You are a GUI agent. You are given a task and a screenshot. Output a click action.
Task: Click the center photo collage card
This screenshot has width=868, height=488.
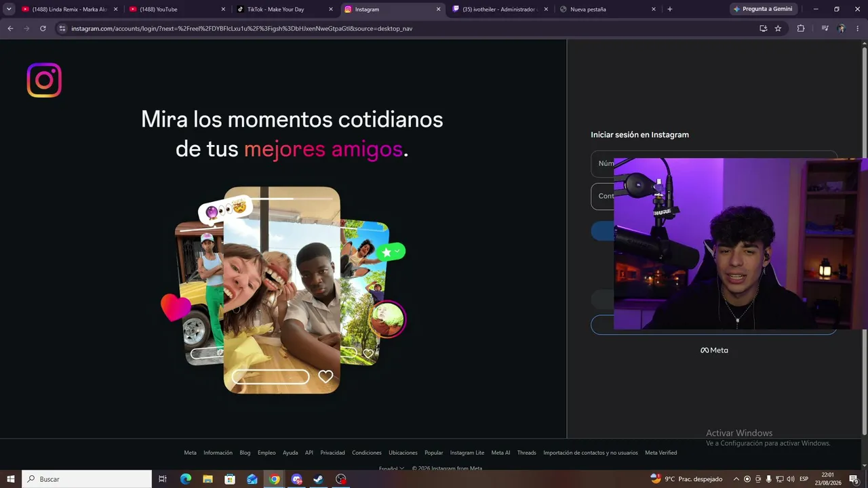click(282, 290)
